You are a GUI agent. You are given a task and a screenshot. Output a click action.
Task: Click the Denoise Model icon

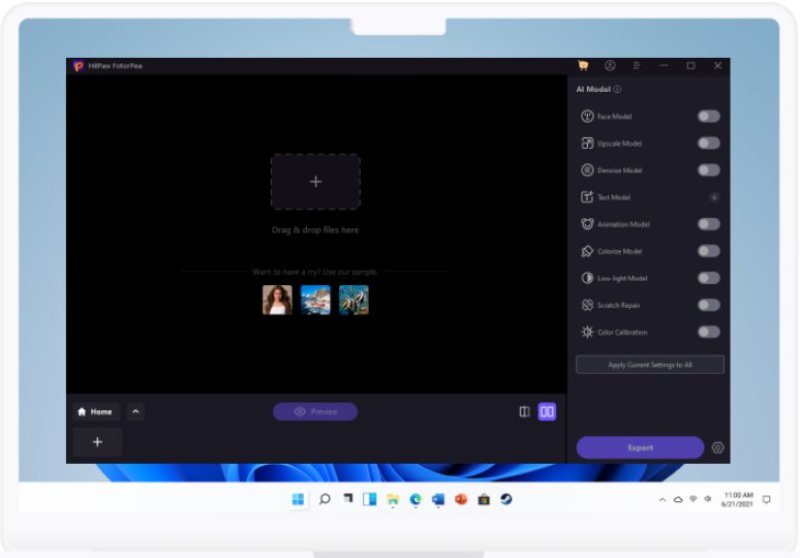point(587,170)
